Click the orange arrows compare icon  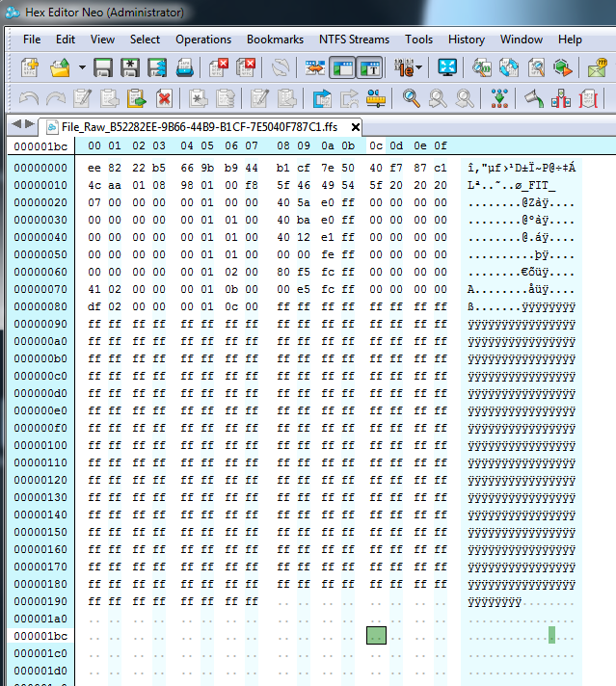pyautogui.click(x=315, y=67)
